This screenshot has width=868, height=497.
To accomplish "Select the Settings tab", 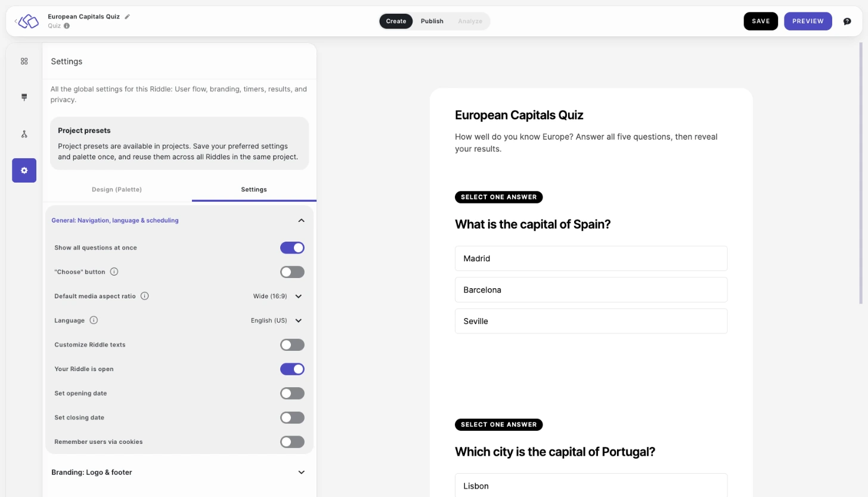I will [x=254, y=189].
